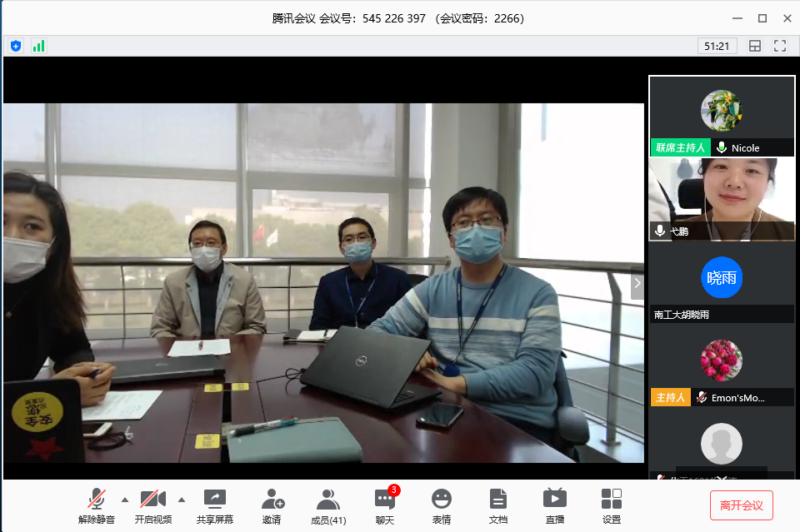Click the 51:21 meeting timer
Screen dimensions: 800x532
717,47
